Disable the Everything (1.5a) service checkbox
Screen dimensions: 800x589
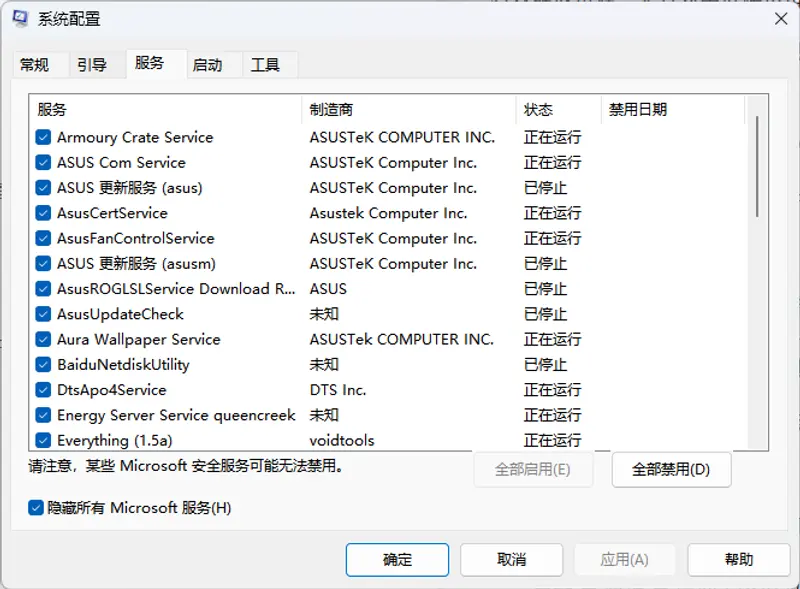[x=44, y=440]
